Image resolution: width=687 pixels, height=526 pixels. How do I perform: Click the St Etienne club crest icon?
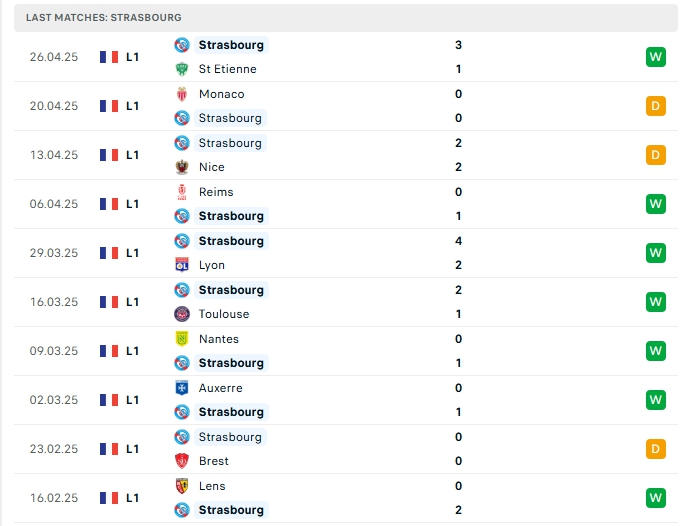[182, 69]
